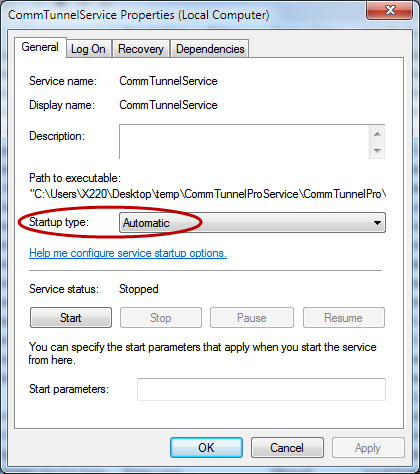
Task: Click the Path to executable text
Action: (207, 194)
